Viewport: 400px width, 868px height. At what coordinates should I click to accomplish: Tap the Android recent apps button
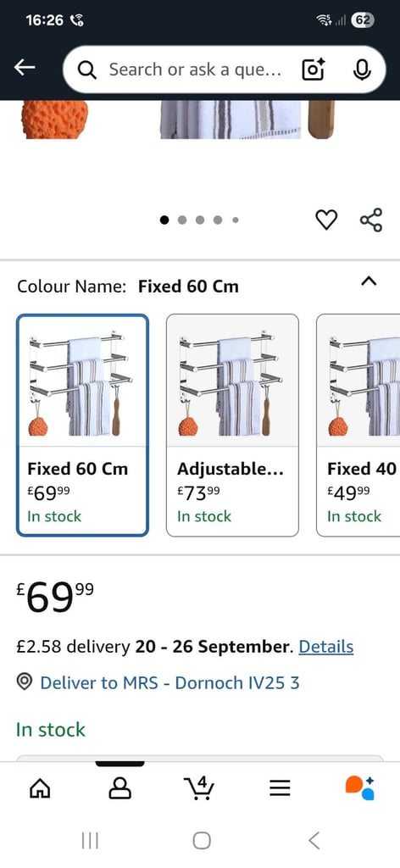pos(90,841)
